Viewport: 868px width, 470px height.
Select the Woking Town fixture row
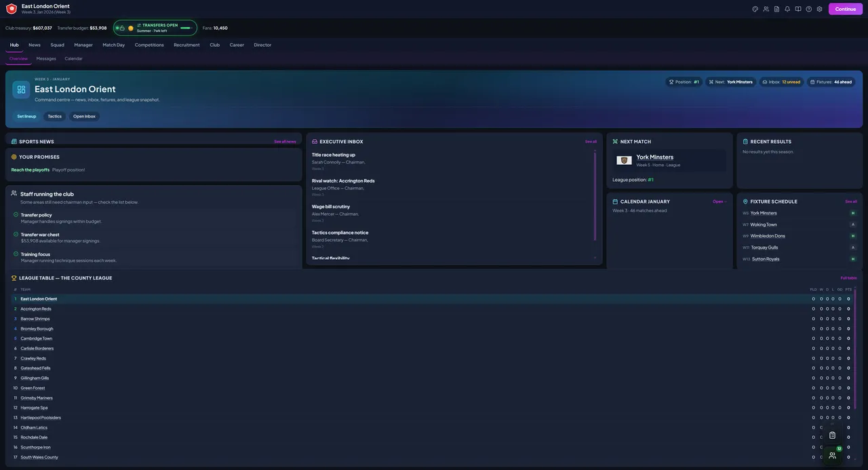pos(800,224)
